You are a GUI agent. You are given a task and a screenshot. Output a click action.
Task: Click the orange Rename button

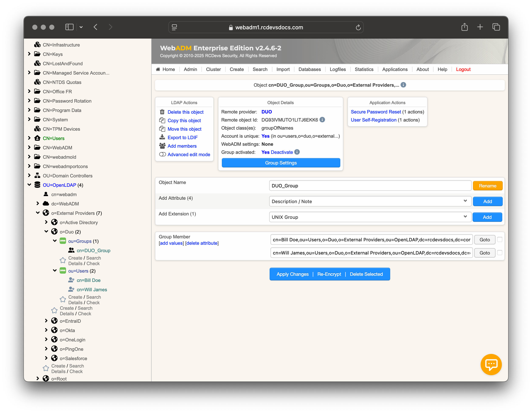pyautogui.click(x=487, y=186)
